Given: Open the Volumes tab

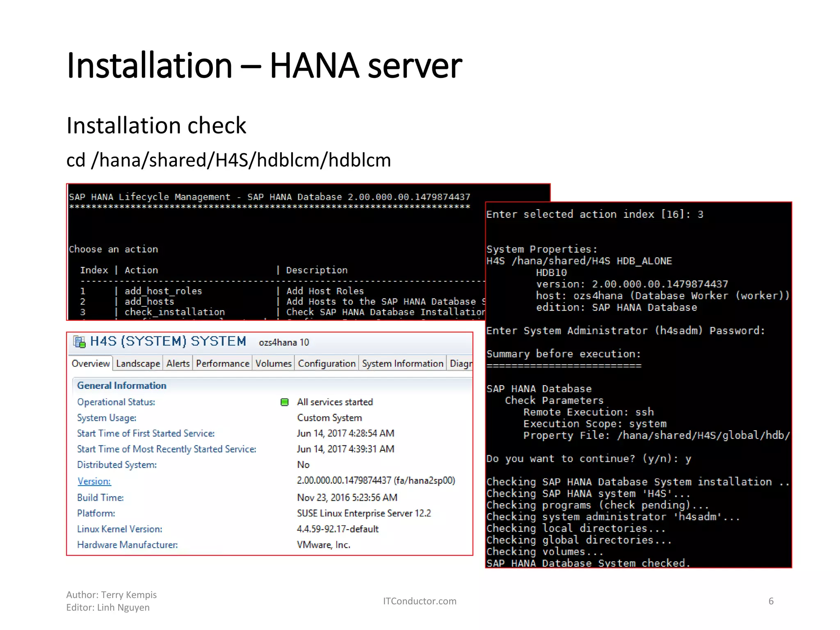Looking at the screenshot, I should point(273,363).
